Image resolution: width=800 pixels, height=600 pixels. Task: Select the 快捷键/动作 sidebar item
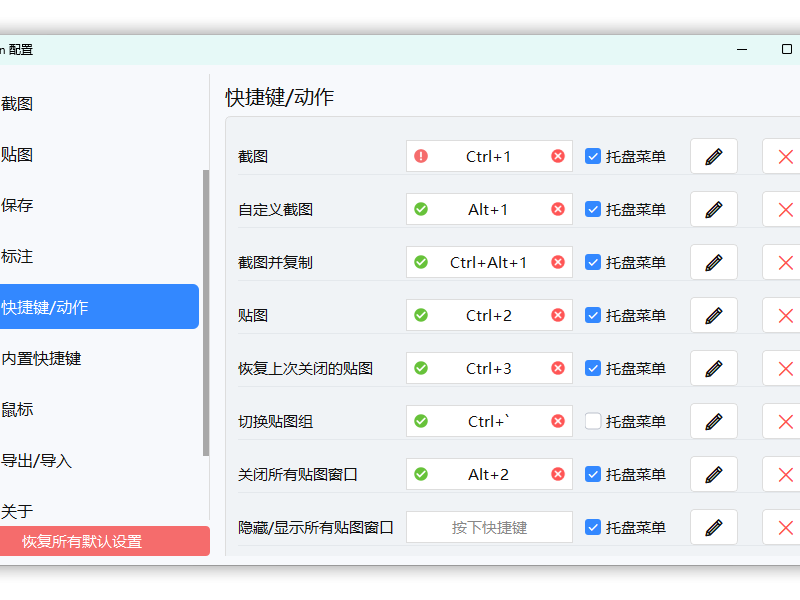[99, 307]
